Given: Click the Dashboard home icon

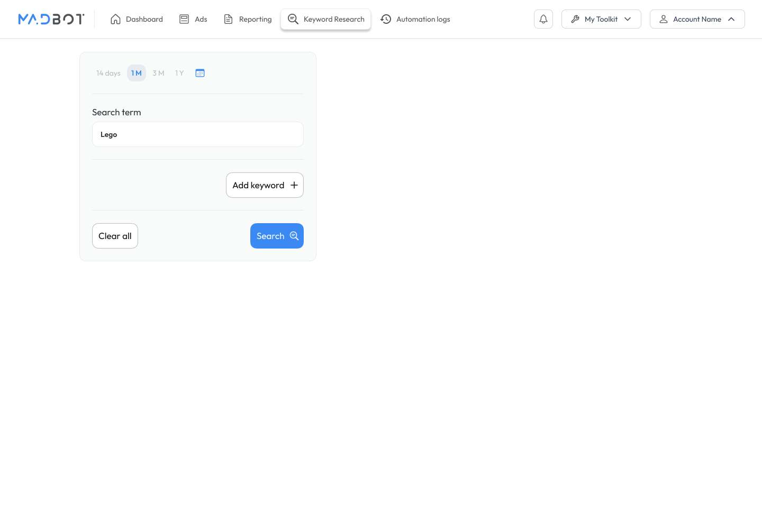Looking at the screenshot, I should 116,19.
